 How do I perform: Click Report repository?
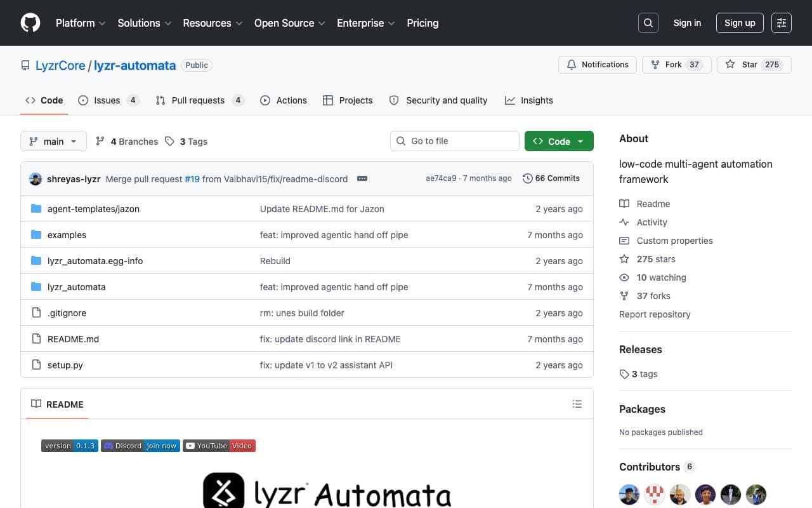point(655,314)
